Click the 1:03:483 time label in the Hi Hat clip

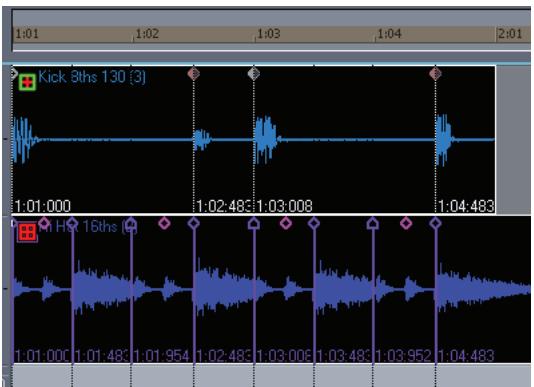point(343,356)
